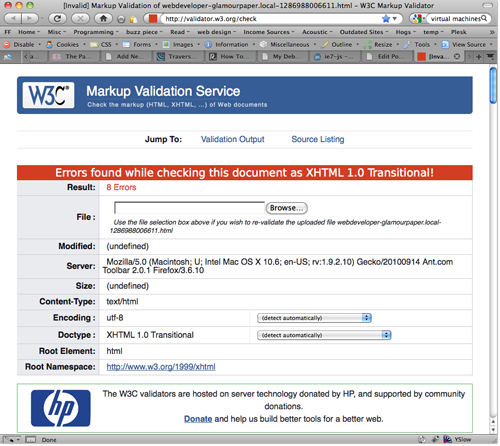
Task: Open the Outline menu in Web Developer toolbar
Action: (x=340, y=44)
